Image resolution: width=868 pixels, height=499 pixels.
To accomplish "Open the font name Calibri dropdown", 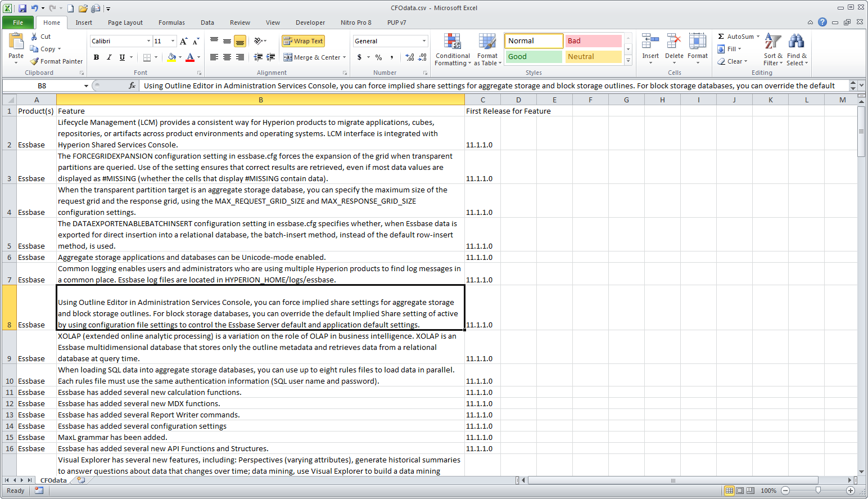I will point(148,41).
